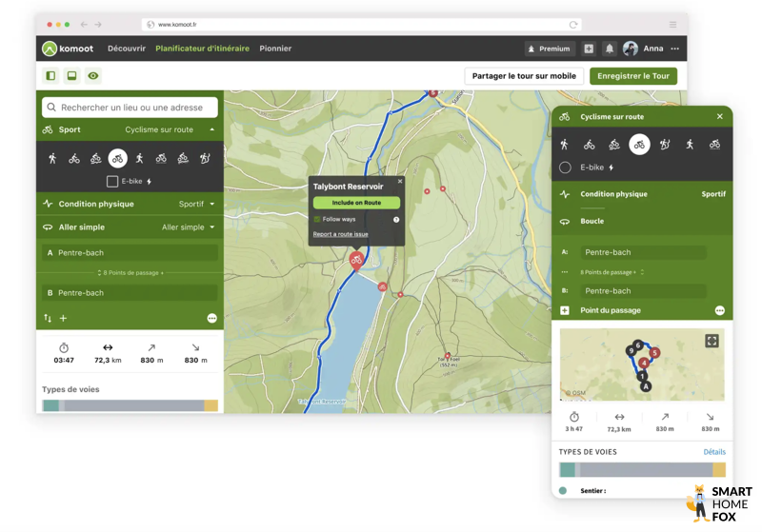Click the reverse route arrows icon

[x=48, y=318]
